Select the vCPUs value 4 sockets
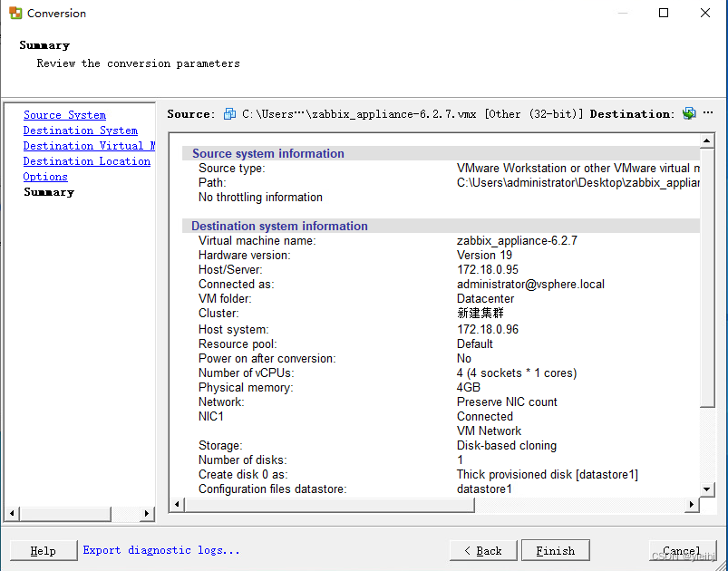The height and width of the screenshot is (571, 728). (517, 373)
